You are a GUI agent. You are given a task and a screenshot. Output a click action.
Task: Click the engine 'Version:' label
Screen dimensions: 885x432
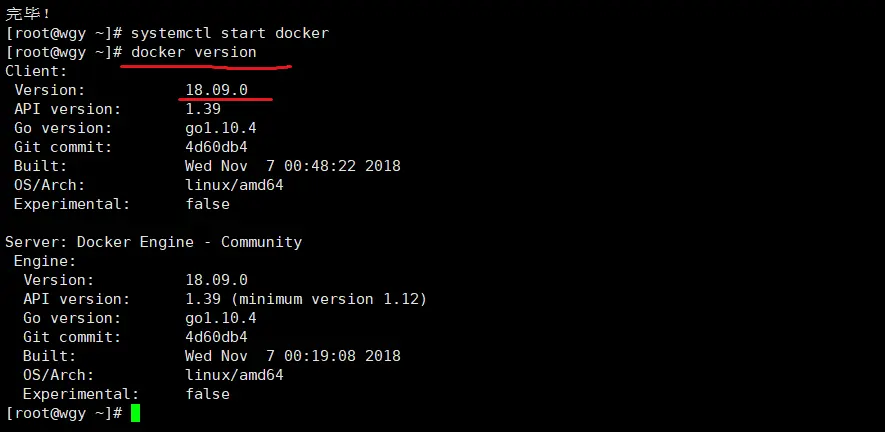coord(59,280)
